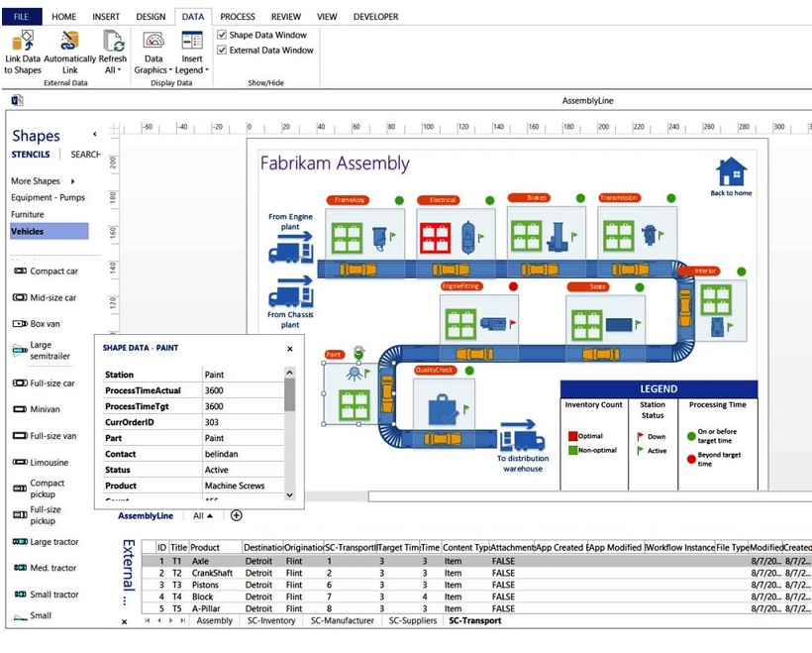This screenshot has height=653, width=812.
Task: Select the Limousine stencil shape
Action: coord(41,462)
